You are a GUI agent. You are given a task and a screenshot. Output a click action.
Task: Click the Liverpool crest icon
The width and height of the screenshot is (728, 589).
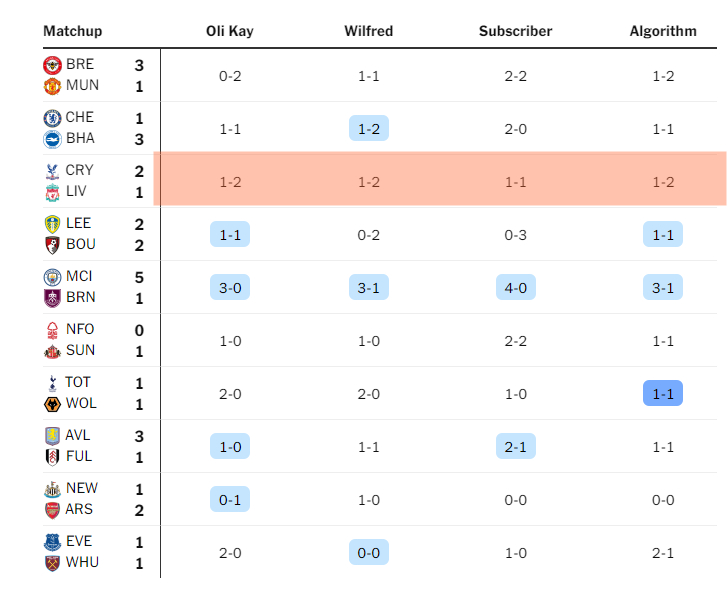pyautogui.click(x=52, y=192)
